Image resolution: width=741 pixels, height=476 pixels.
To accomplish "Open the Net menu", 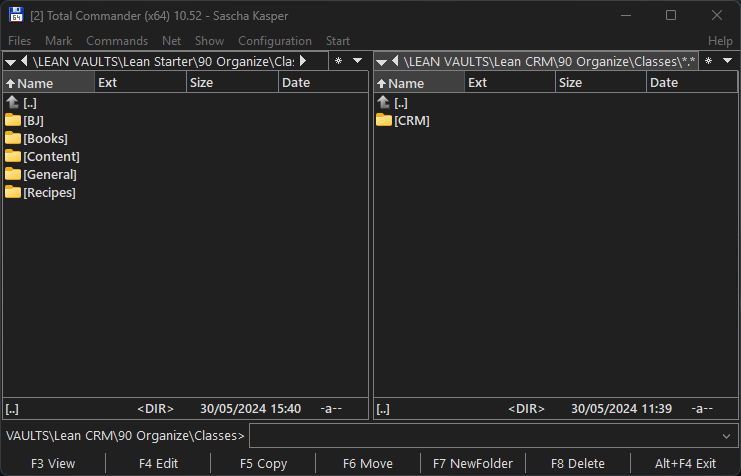I will [171, 41].
